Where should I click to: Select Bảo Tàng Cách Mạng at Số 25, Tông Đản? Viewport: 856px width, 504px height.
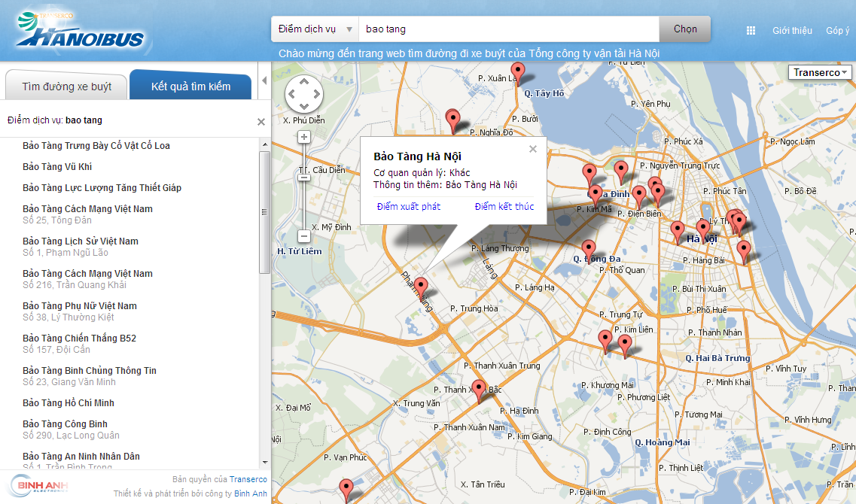pyautogui.click(x=87, y=214)
